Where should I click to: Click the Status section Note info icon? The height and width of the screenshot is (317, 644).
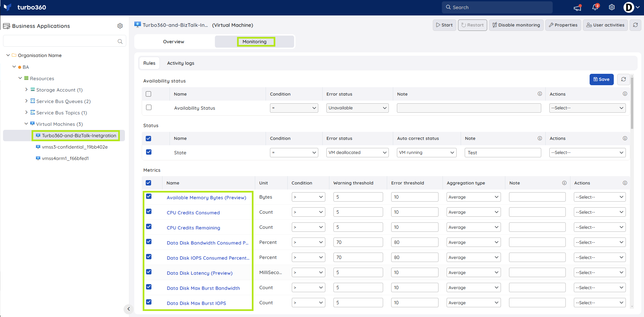coord(540,138)
